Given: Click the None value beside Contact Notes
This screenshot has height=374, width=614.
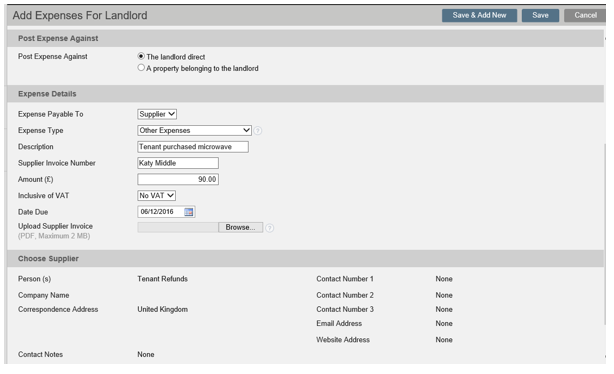Looking at the screenshot, I should point(146,354).
